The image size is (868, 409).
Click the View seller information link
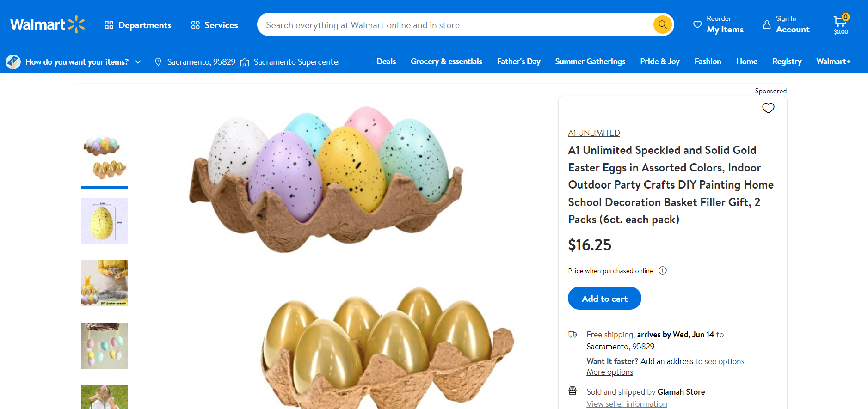[x=627, y=404]
